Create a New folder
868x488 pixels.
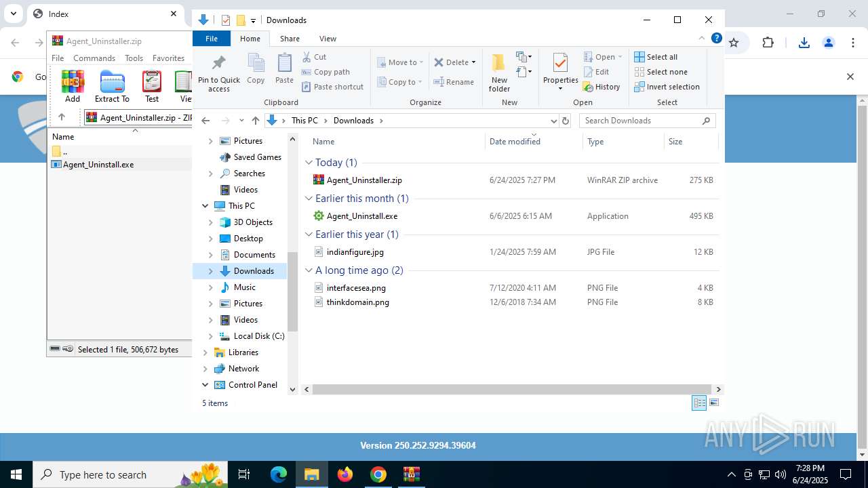499,73
